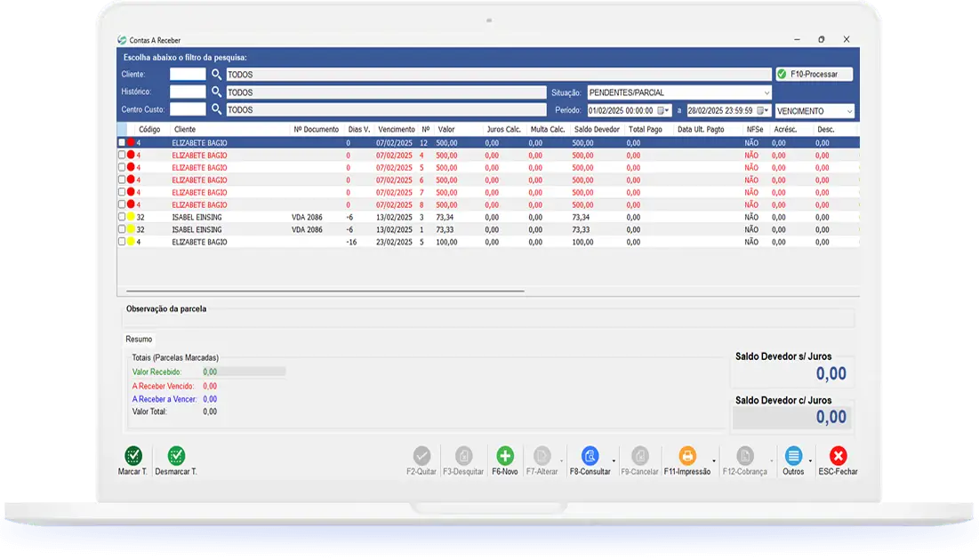Click Desmarcar T. icon

coord(176,456)
